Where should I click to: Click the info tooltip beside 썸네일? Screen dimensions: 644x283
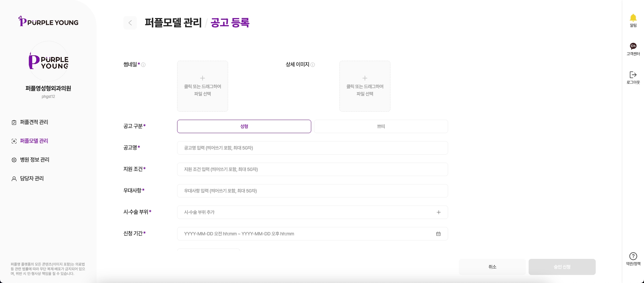144,65
